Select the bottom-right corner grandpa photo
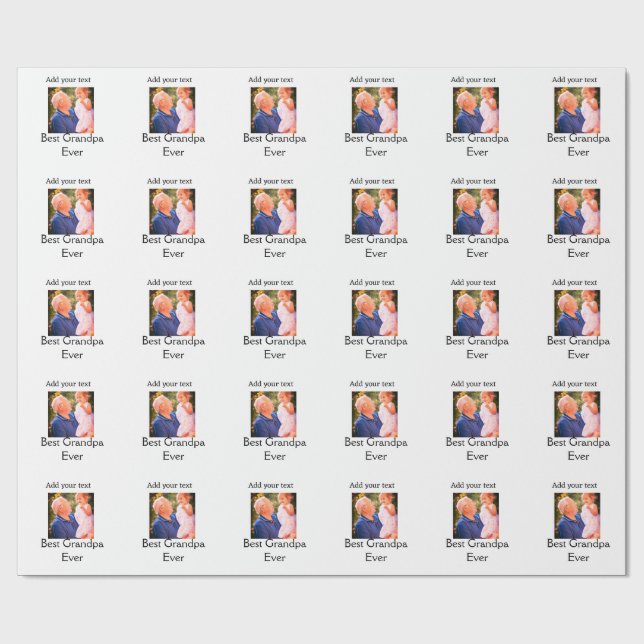This screenshot has width=644, height=644. (x=578, y=515)
